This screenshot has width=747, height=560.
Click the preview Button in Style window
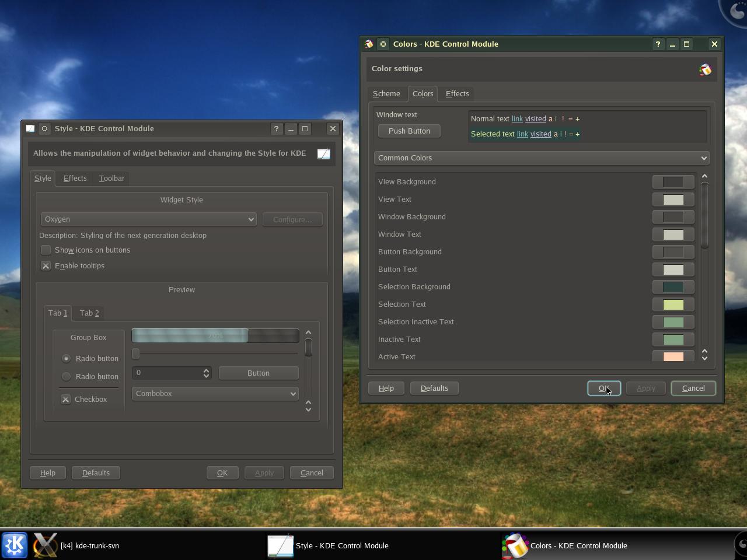259,373
